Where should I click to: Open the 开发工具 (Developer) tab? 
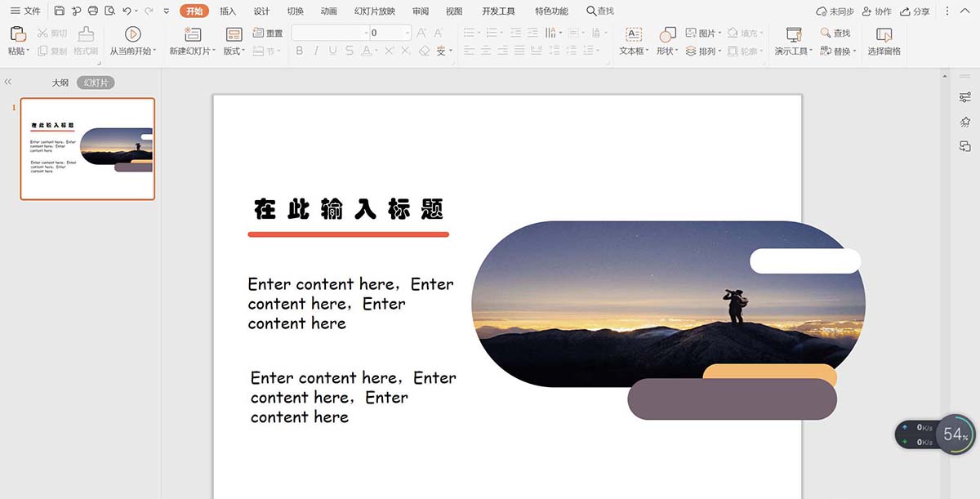coord(498,11)
